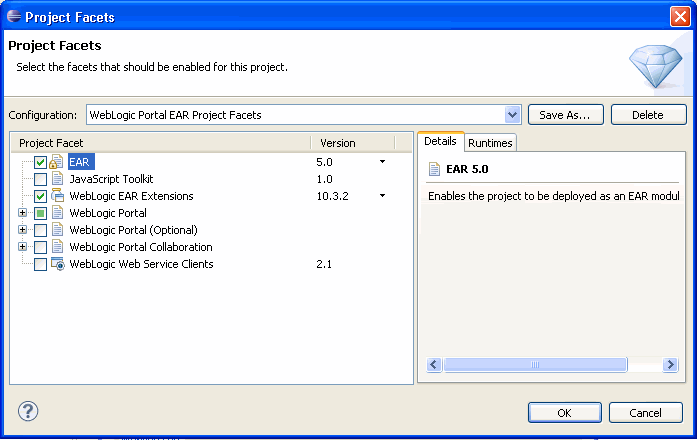Close the Project Facets dialog
The image size is (697, 440).
(680, 17)
